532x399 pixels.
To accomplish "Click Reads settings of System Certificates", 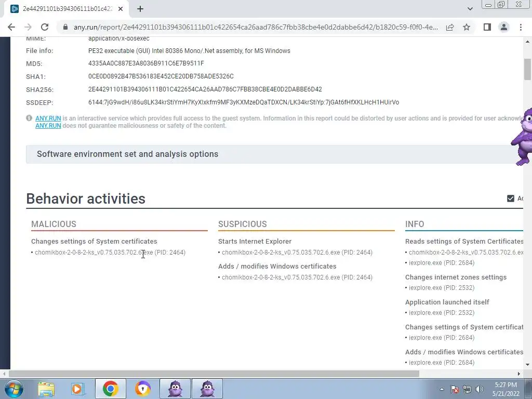I will click(464, 241).
